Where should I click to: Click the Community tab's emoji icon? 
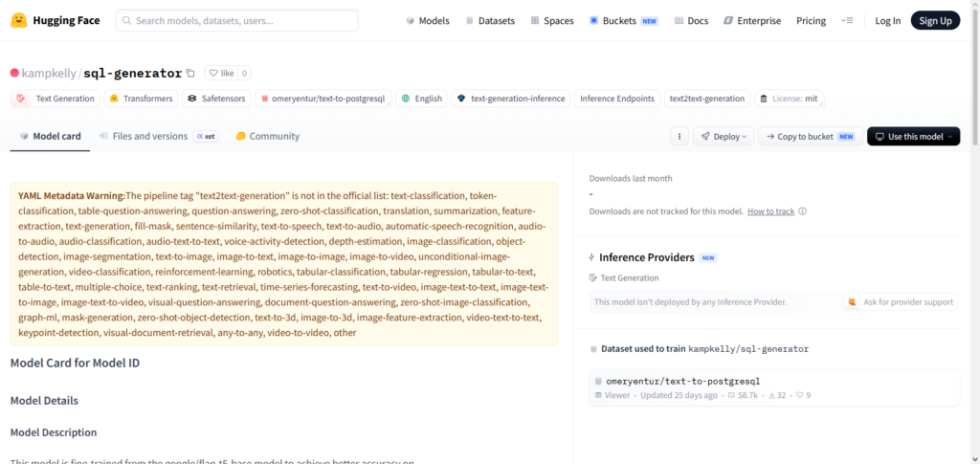[240, 136]
